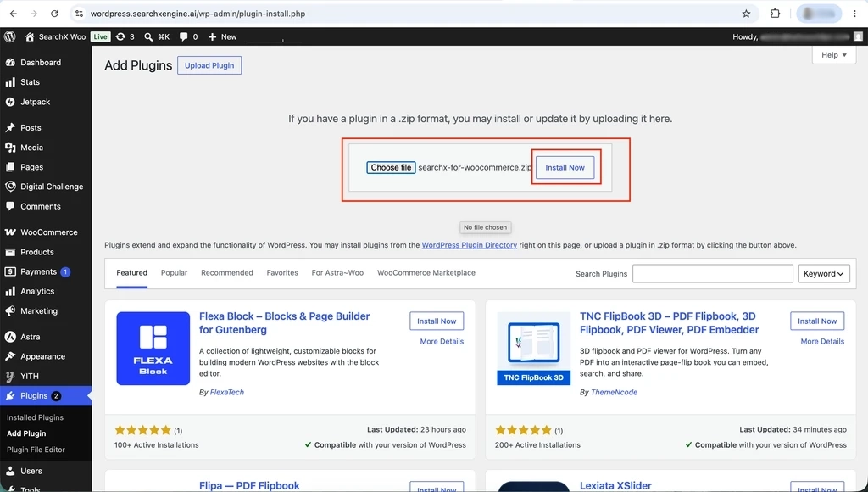Focus the Search Plugins input field
Viewport: 868px width, 492px height.
pos(712,274)
